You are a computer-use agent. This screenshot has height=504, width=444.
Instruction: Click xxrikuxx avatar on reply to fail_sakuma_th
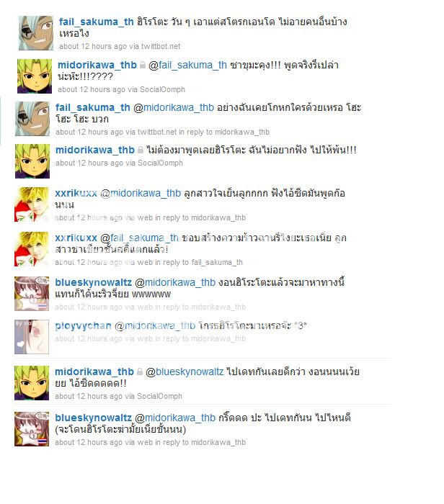click(x=32, y=249)
